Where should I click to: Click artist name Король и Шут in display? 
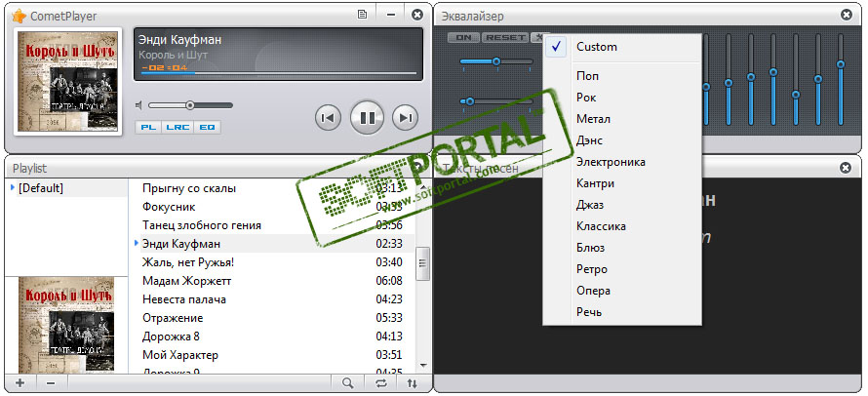[173, 55]
